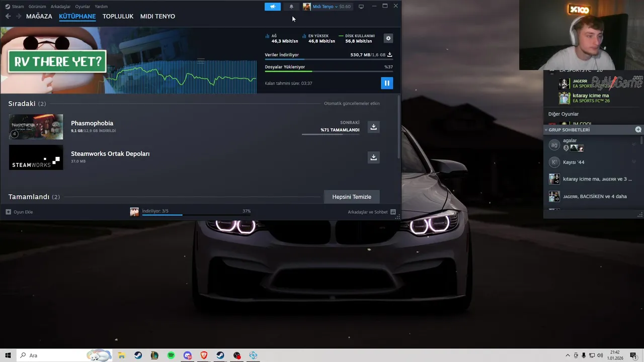Click the agalar group avatar
The height and width of the screenshot is (362, 644).
point(554,145)
